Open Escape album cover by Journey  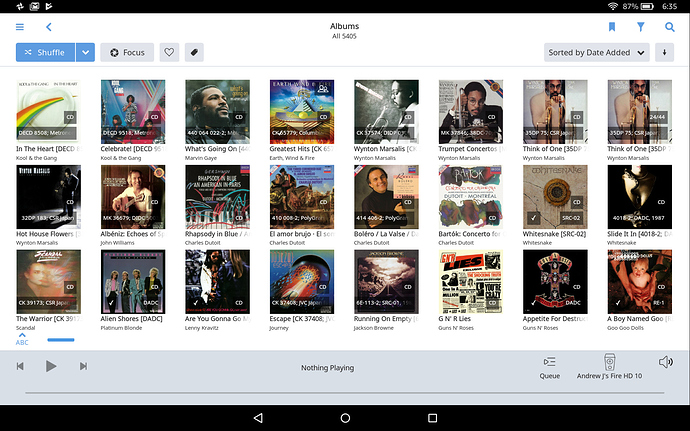click(302, 282)
